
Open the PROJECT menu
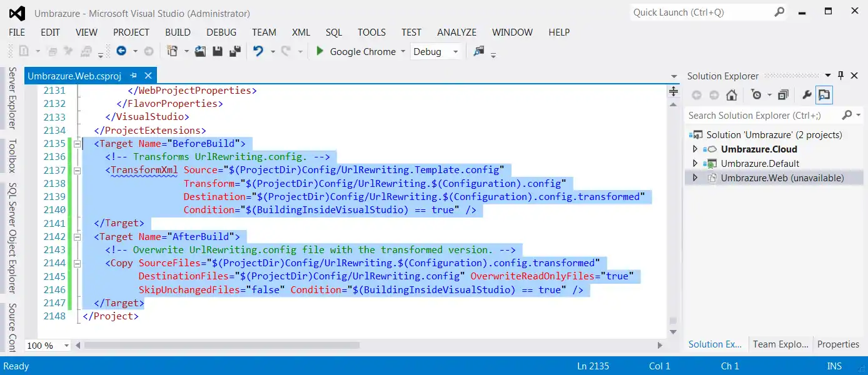(x=131, y=32)
